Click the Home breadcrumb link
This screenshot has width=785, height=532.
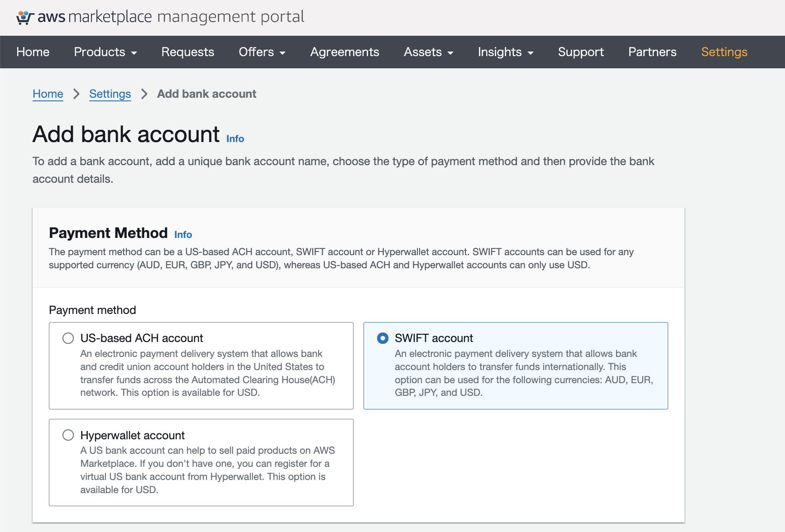point(48,94)
